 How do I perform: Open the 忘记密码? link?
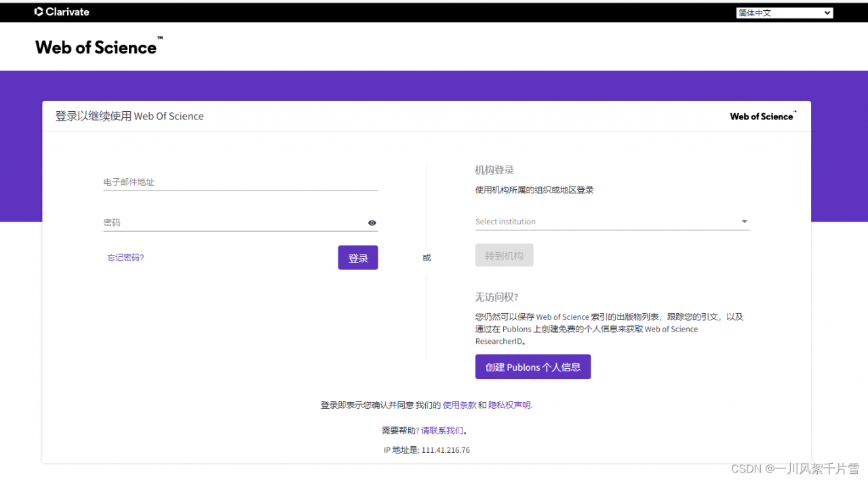(125, 257)
